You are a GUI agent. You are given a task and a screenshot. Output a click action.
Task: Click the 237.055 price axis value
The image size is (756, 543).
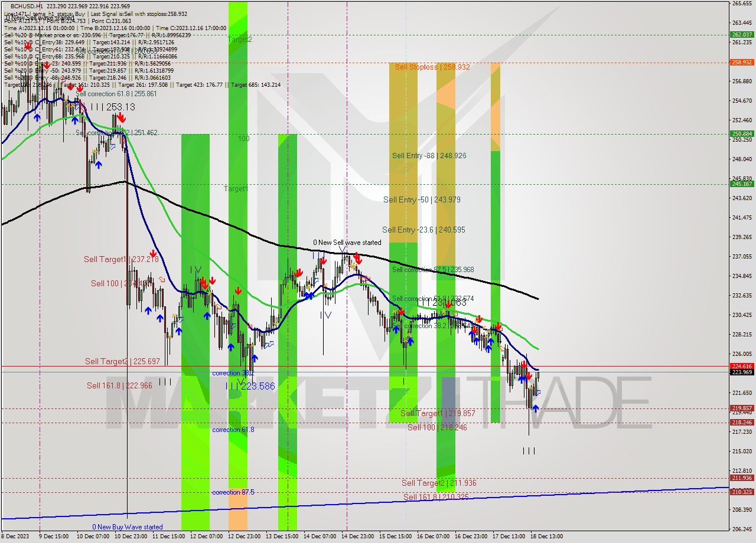click(x=742, y=257)
